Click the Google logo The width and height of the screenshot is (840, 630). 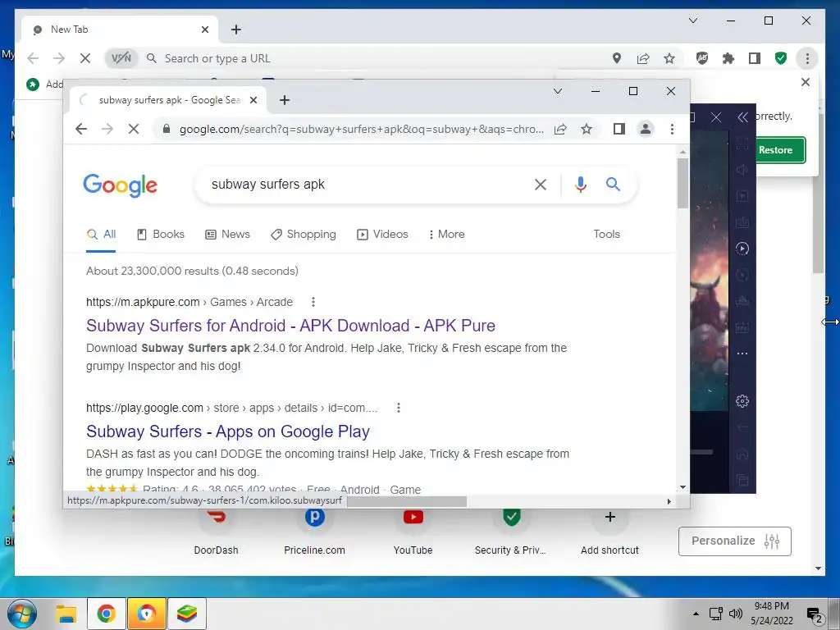click(x=120, y=185)
